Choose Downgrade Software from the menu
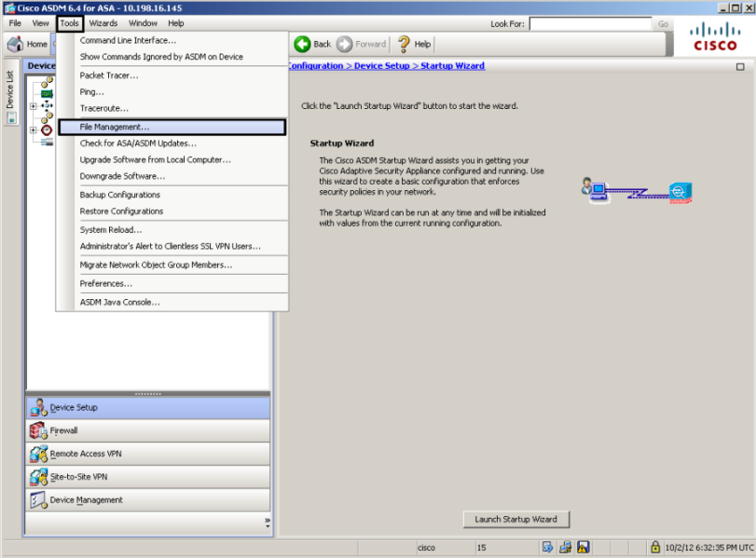756x558 pixels. point(172,176)
